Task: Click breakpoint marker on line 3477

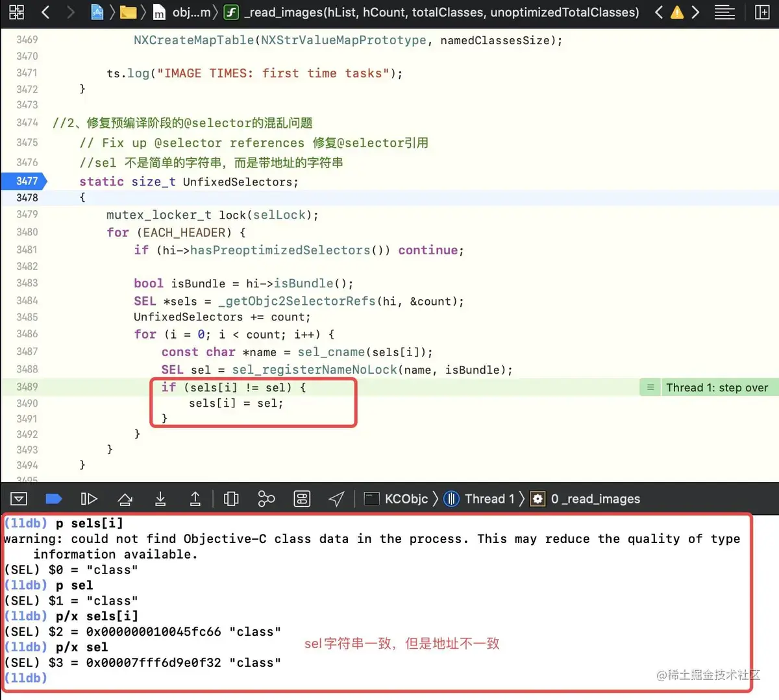Action: [26, 181]
